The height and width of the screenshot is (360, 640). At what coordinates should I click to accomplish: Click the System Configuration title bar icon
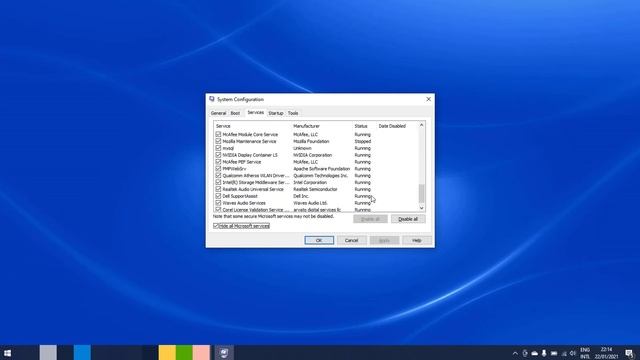211,99
